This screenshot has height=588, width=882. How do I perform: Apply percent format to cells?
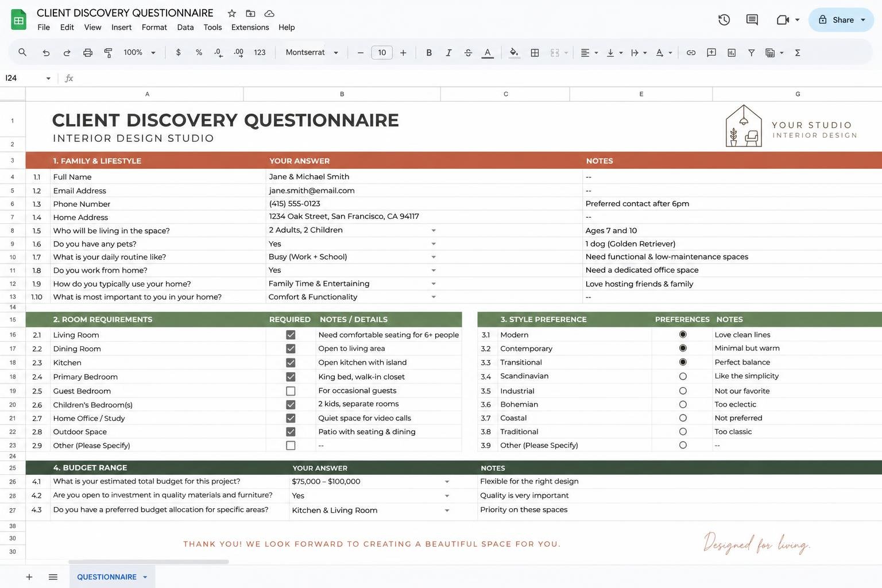tap(199, 52)
